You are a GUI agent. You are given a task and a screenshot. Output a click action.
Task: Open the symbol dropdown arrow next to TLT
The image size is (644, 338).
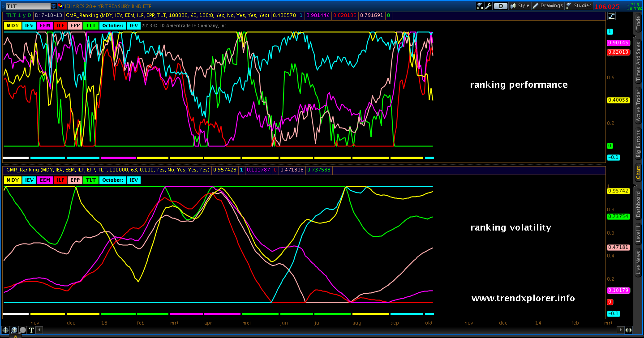click(54, 6)
